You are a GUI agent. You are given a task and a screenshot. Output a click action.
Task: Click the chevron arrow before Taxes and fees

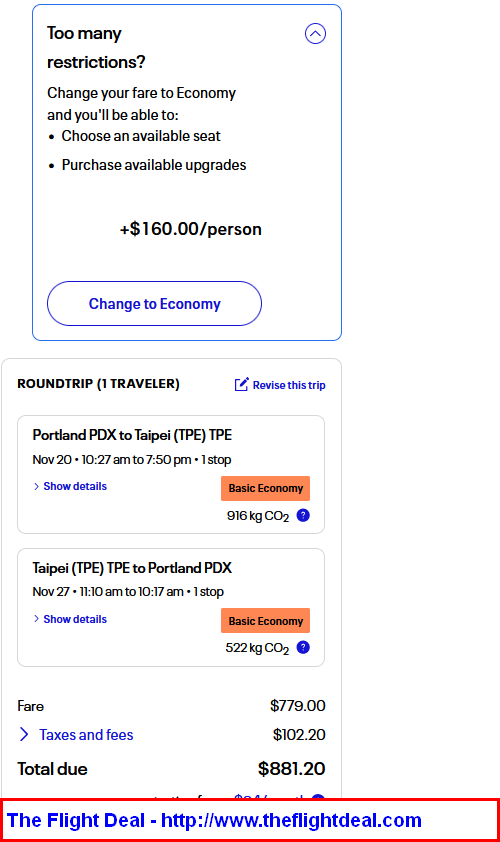pyautogui.click(x=24, y=735)
